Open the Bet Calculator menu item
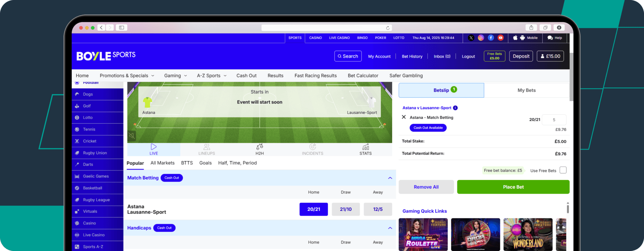644x251 pixels. [363, 75]
